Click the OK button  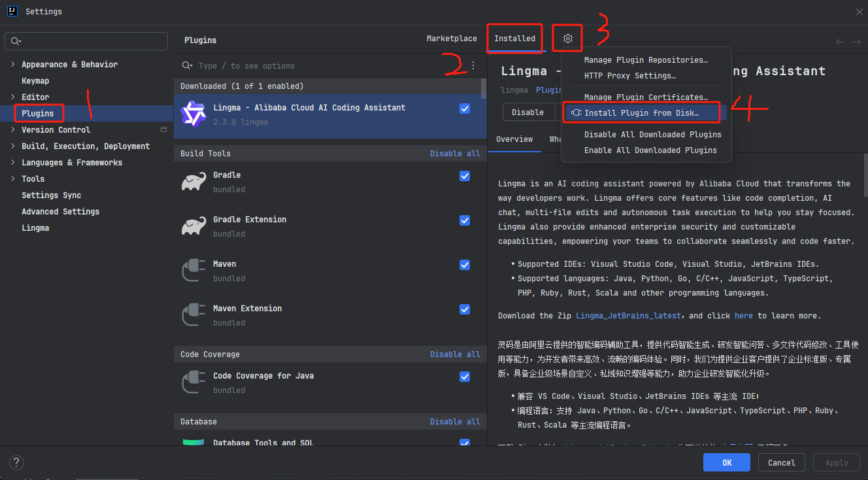(x=727, y=462)
